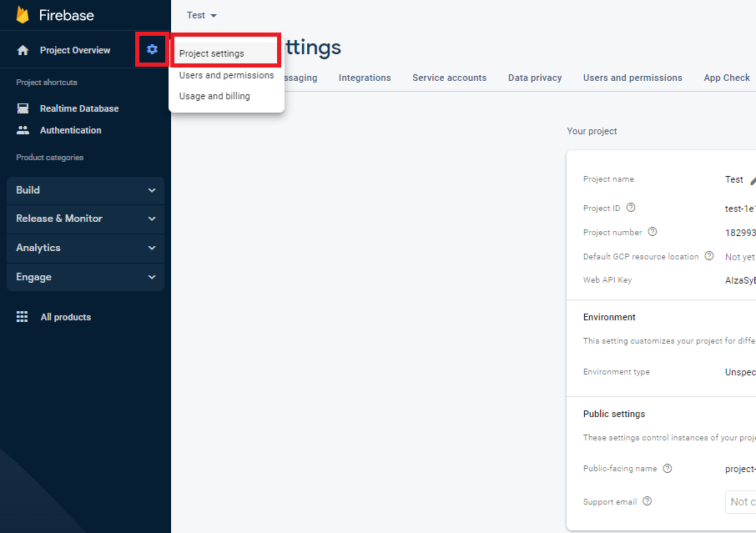Click the Realtime Database icon

point(23,108)
